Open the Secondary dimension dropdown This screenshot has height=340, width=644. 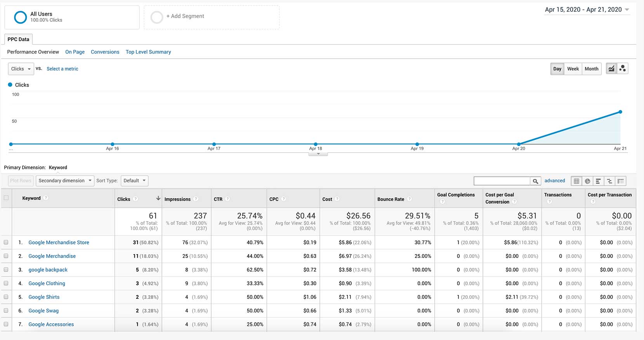coord(65,181)
